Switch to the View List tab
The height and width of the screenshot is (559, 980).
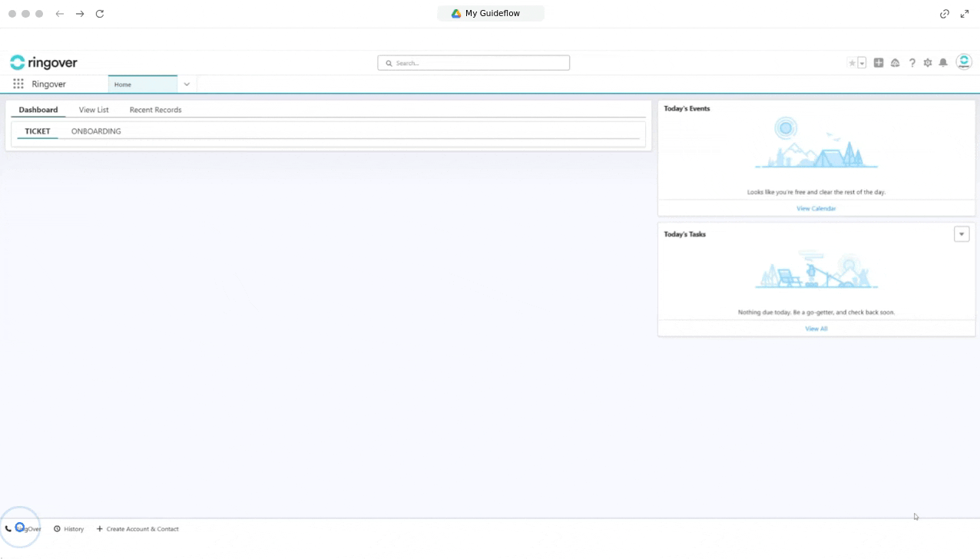tap(93, 109)
